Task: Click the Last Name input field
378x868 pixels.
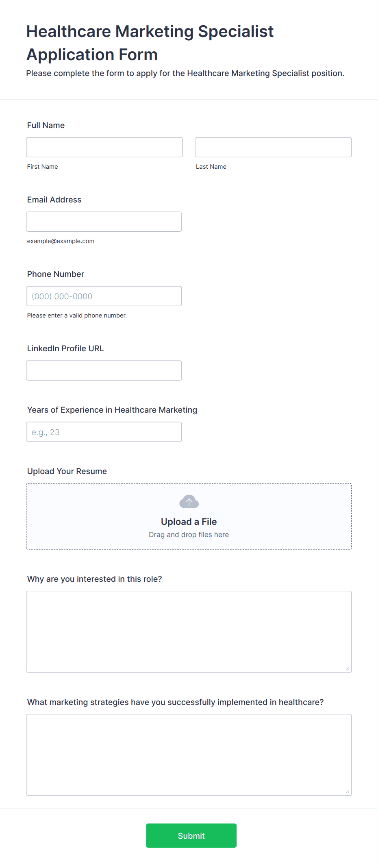Action: (273, 147)
